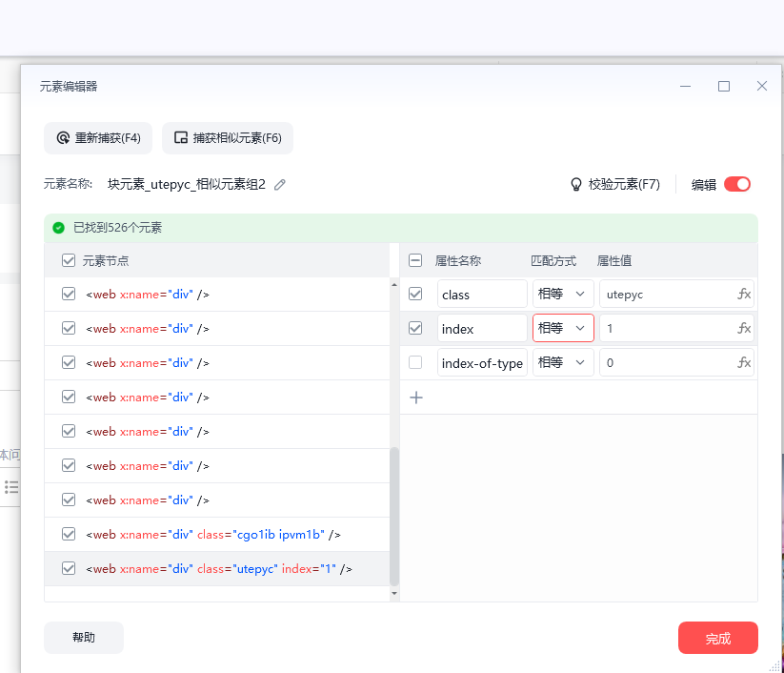
Task: Uncheck the class attribute checkbox
Action: tap(415, 294)
